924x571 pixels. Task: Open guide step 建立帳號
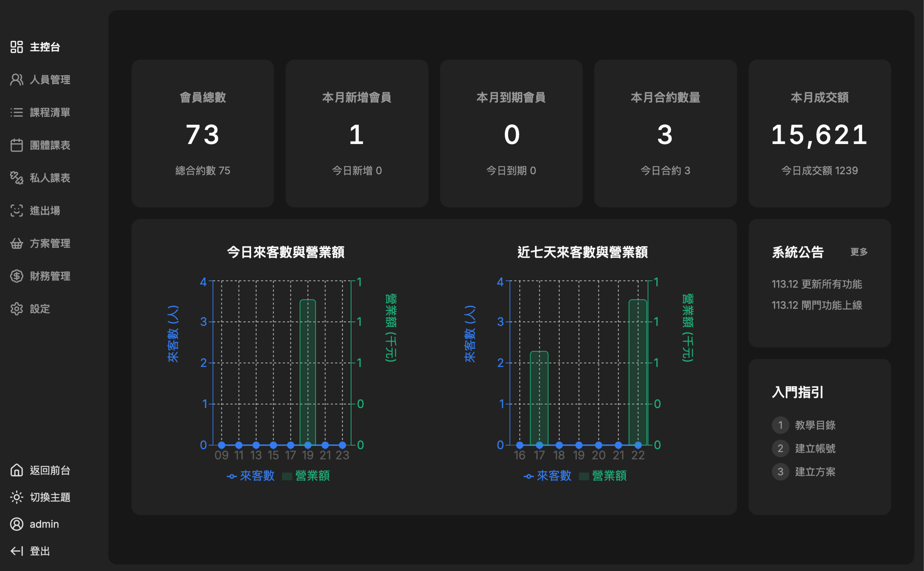point(815,449)
